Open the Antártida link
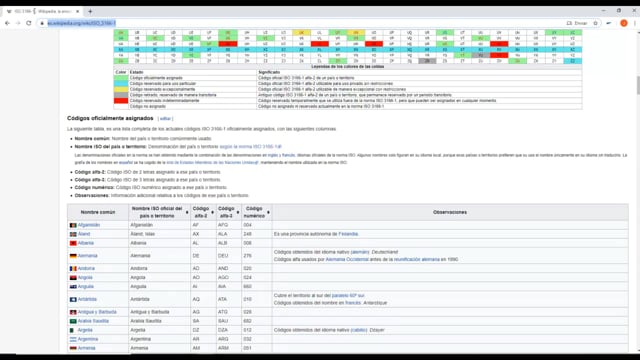 87,299
